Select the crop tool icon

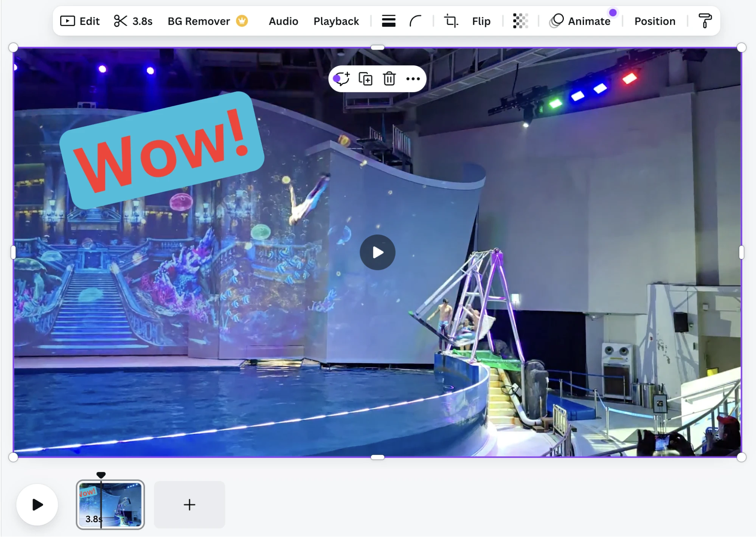(x=451, y=21)
